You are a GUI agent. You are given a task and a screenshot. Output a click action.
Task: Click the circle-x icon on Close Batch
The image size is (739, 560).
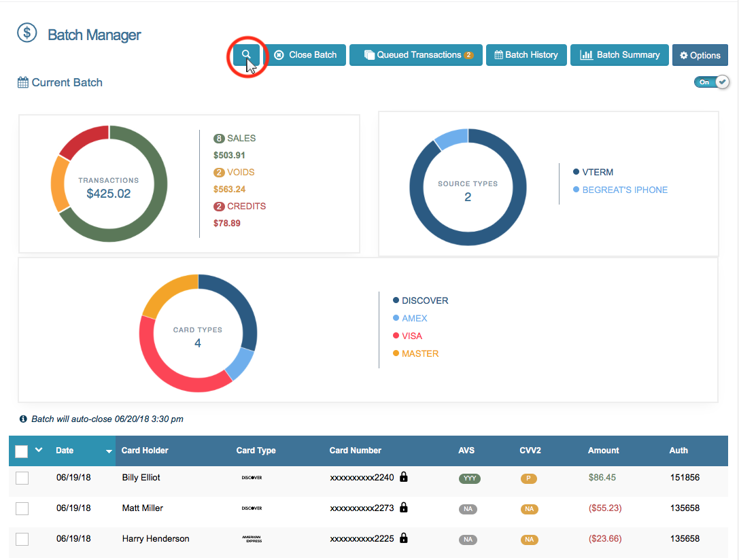(279, 54)
